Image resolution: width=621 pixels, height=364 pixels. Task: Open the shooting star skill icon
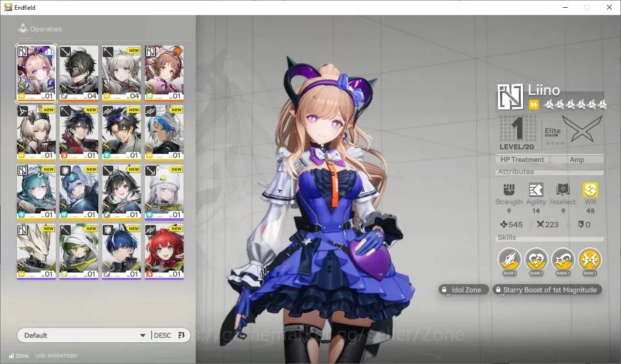click(x=563, y=260)
